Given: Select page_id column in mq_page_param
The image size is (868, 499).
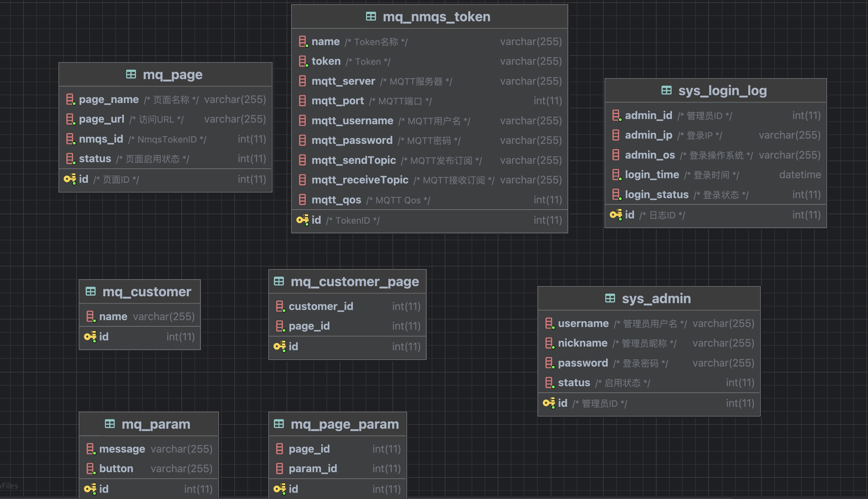Looking at the screenshot, I should tap(338, 449).
